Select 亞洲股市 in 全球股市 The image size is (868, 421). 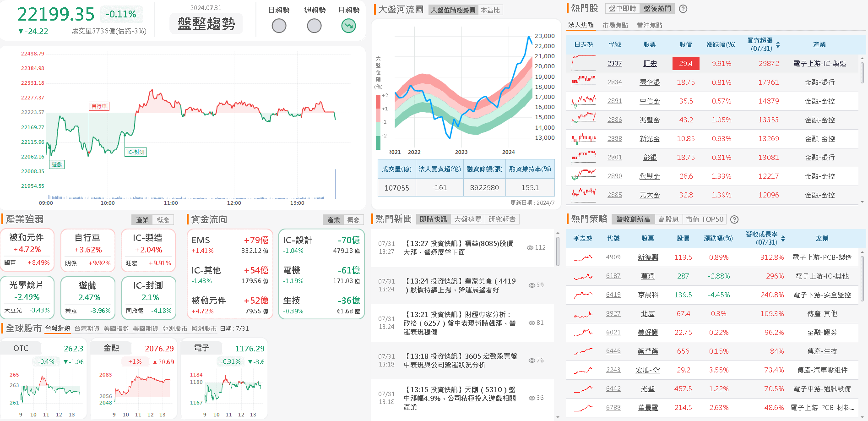click(x=175, y=328)
